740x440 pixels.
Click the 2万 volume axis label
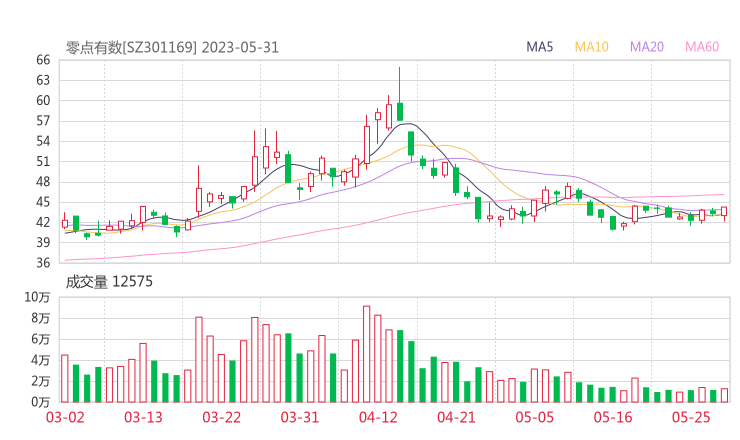[x=40, y=381]
